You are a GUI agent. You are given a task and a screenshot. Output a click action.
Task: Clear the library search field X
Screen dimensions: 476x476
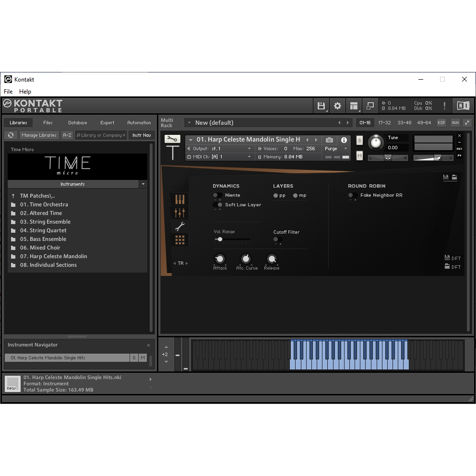(124, 135)
